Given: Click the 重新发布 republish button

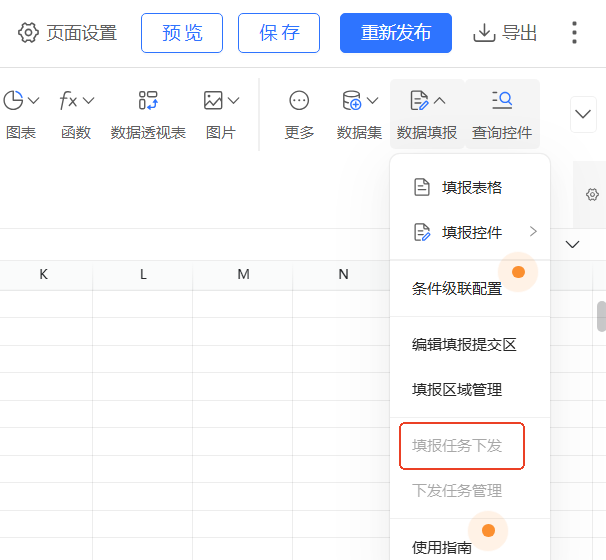Looking at the screenshot, I should (396, 33).
